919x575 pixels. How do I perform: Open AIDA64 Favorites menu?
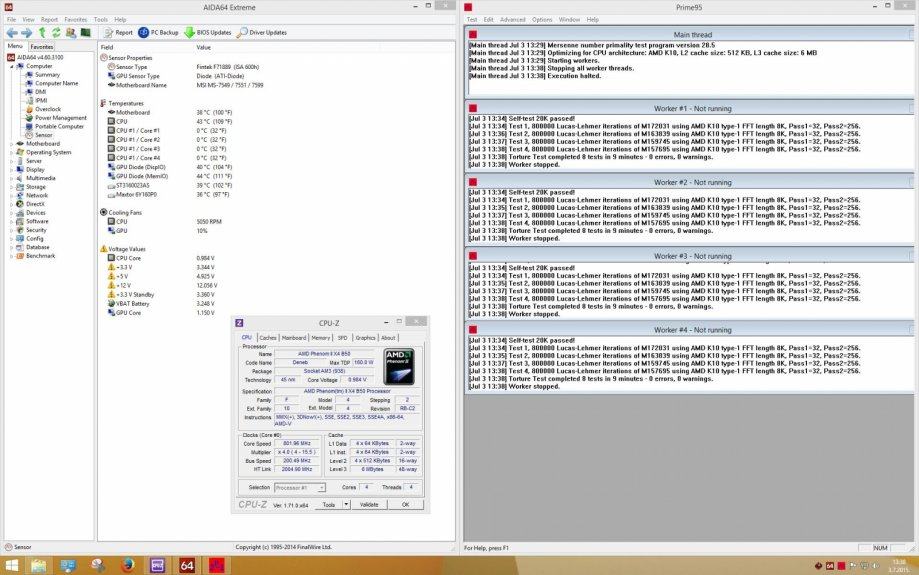pyautogui.click(x=76, y=19)
